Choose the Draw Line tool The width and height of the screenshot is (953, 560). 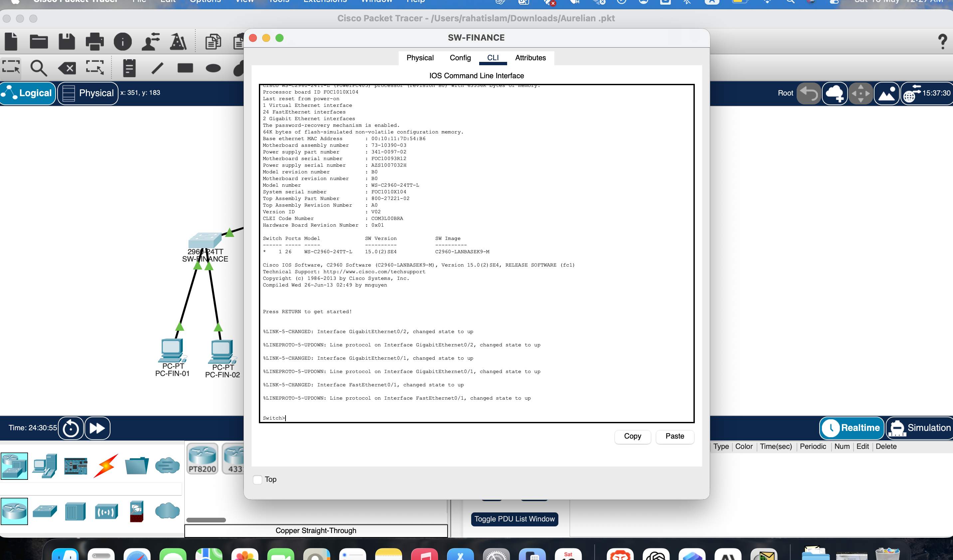click(x=157, y=68)
